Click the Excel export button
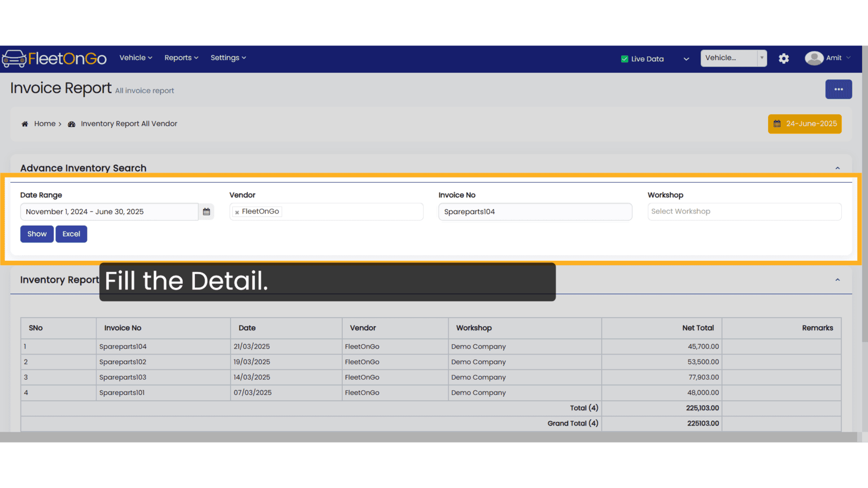Screen dimensions: 868x488 click(x=71, y=234)
